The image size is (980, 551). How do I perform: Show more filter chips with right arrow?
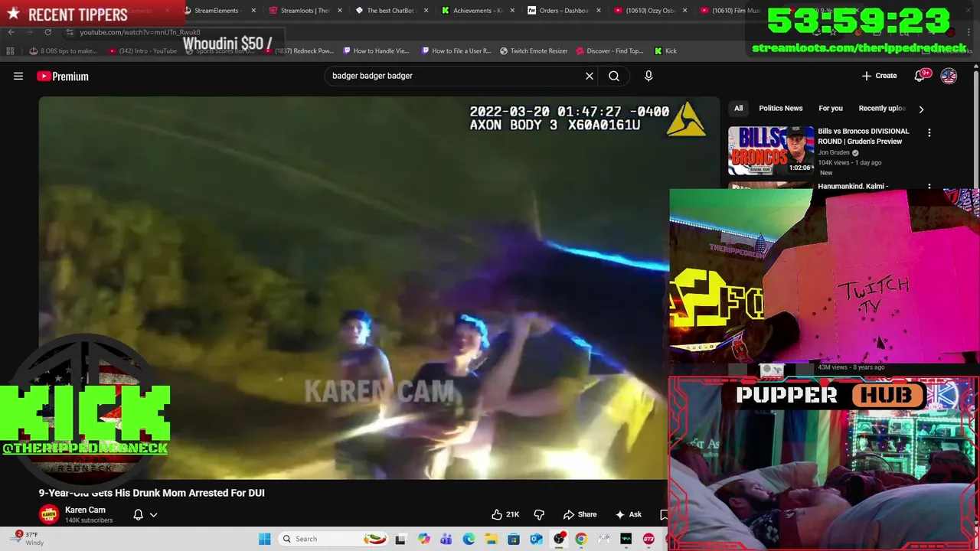(921, 109)
